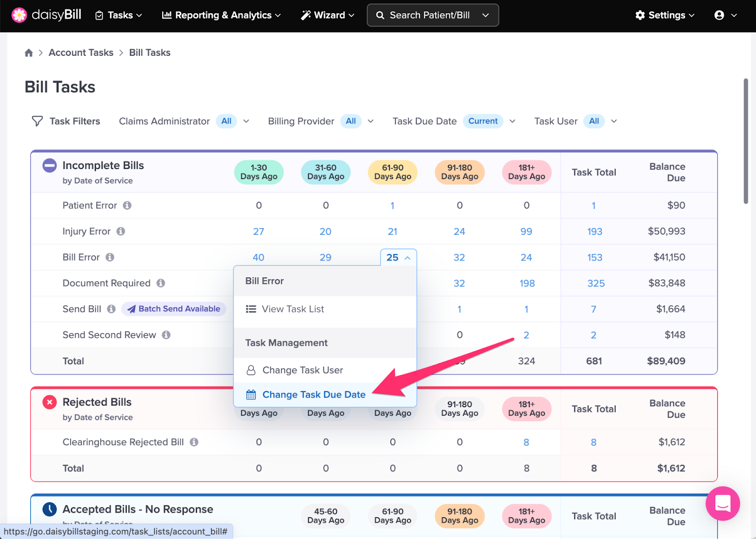Click the info icon beside Injury Error
The width and height of the screenshot is (756, 539).
pos(120,231)
